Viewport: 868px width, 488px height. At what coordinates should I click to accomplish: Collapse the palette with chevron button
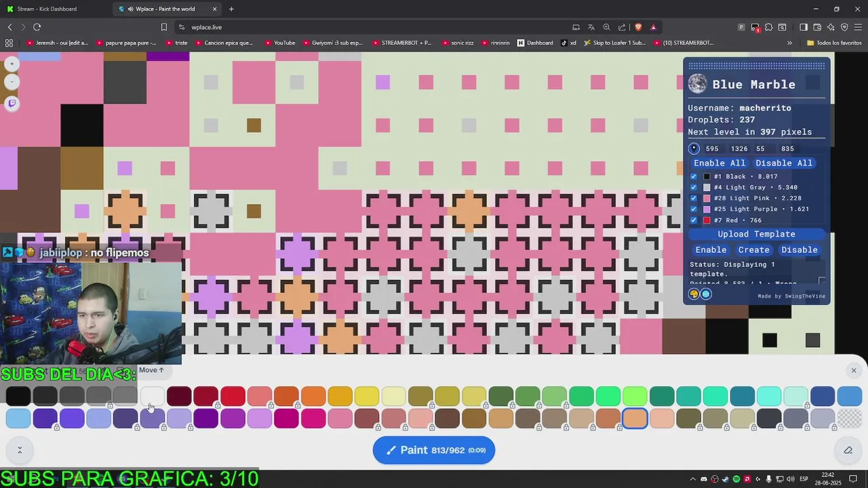(20, 450)
